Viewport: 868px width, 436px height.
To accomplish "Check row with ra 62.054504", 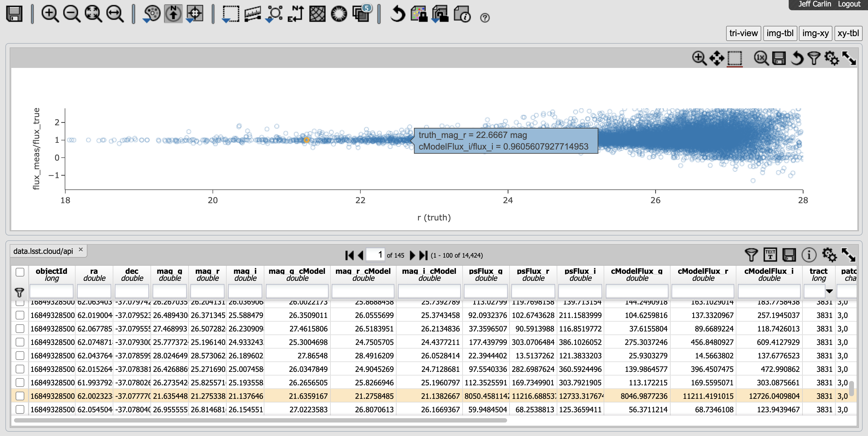I will click(20, 409).
